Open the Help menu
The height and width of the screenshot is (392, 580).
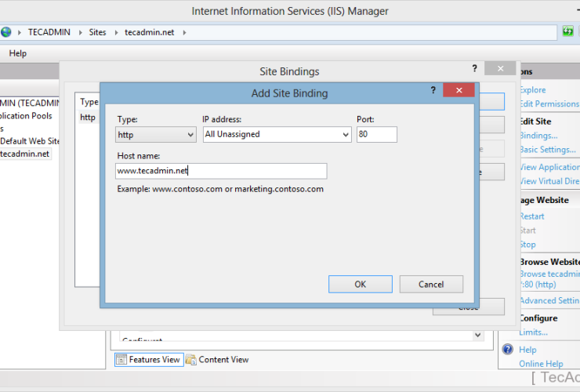[x=18, y=53]
